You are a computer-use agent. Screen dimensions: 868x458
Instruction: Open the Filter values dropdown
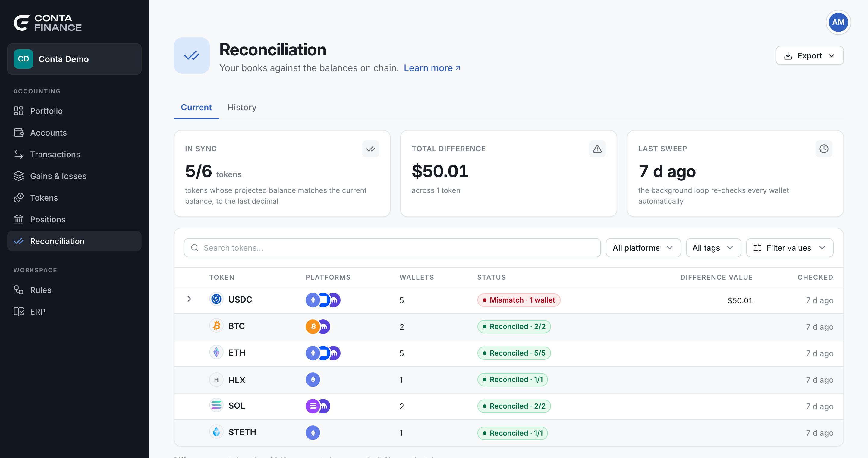[790, 248]
